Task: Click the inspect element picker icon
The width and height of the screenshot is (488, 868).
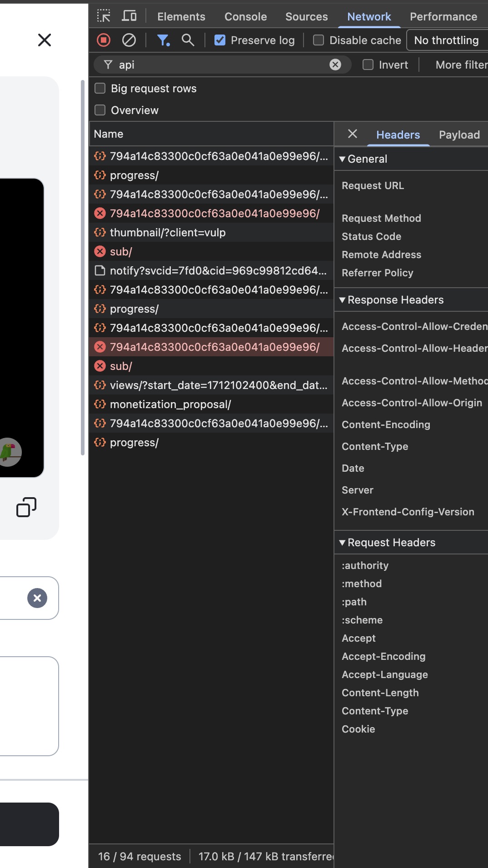Action: pos(104,16)
